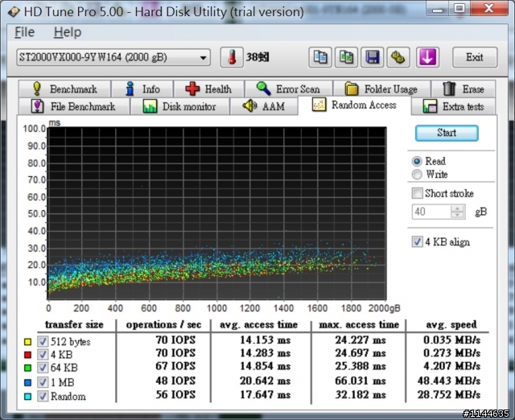Click the 67 IOPS value in 64 KB row
Image resolution: width=515 pixels, height=420 pixels.
point(175,366)
